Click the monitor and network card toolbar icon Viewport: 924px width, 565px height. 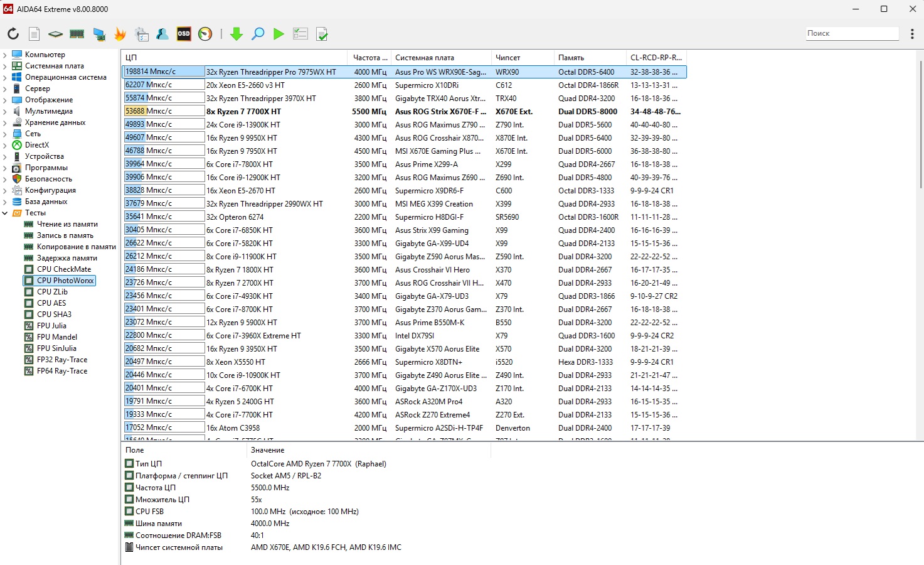pyautogui.click(x=99, y=34)
